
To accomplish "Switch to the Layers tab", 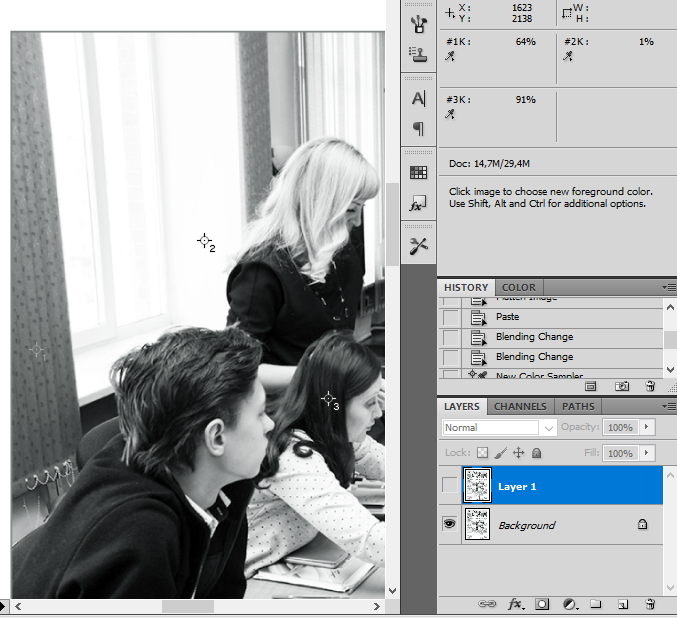I will [462, 407].
